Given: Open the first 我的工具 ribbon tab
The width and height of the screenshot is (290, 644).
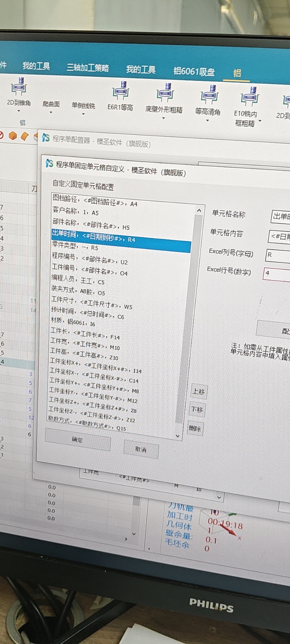Looking at the screenshot, I should (36, 66).
